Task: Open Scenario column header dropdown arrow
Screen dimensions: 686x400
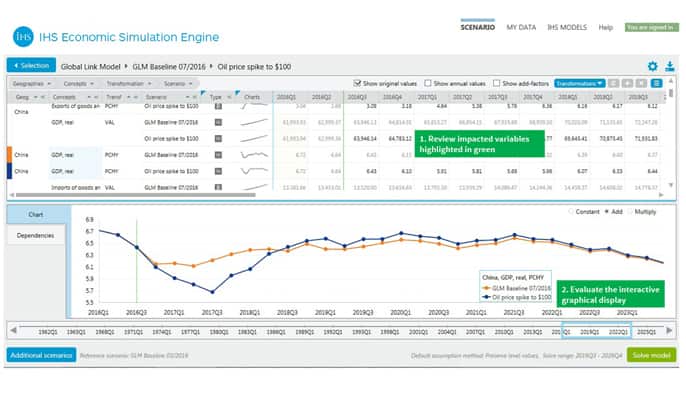Action: coord(187,97)
